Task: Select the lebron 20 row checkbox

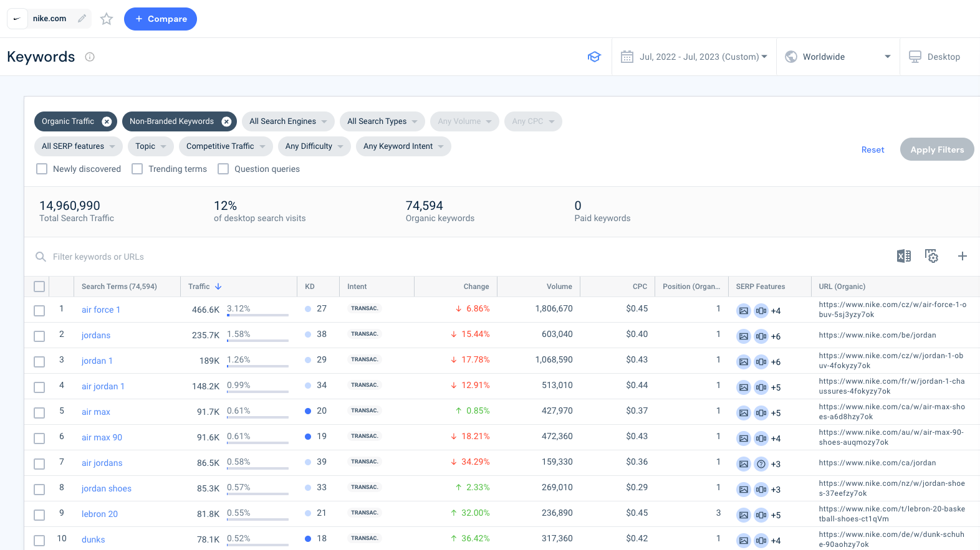Action: (39, 515)
